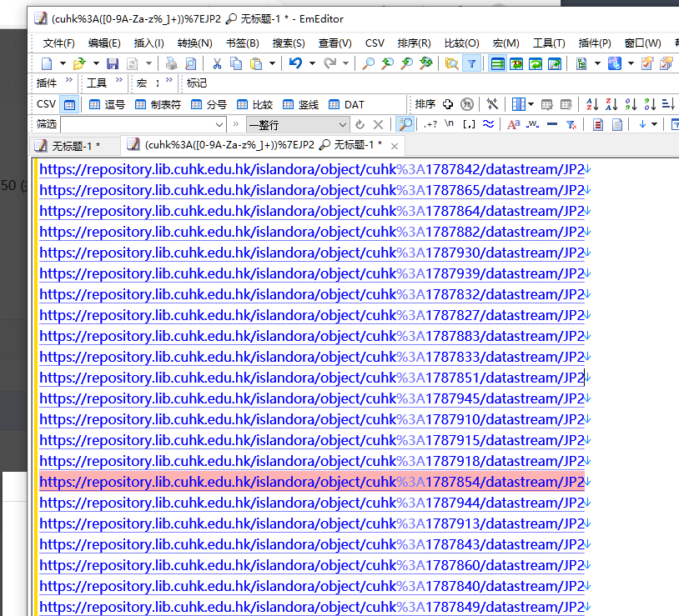
Task: Open the Open-file recent dropdown arrow
Action: (96, 64)
